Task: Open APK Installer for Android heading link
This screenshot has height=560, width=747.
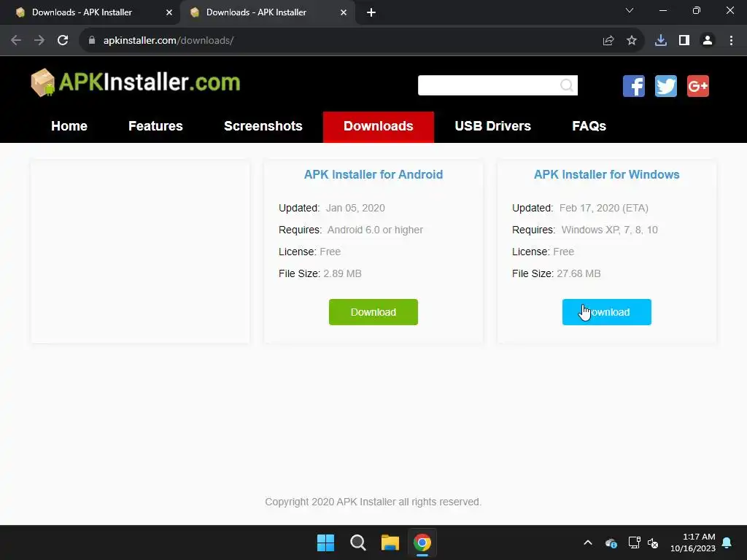Action: tap(373, 175)
